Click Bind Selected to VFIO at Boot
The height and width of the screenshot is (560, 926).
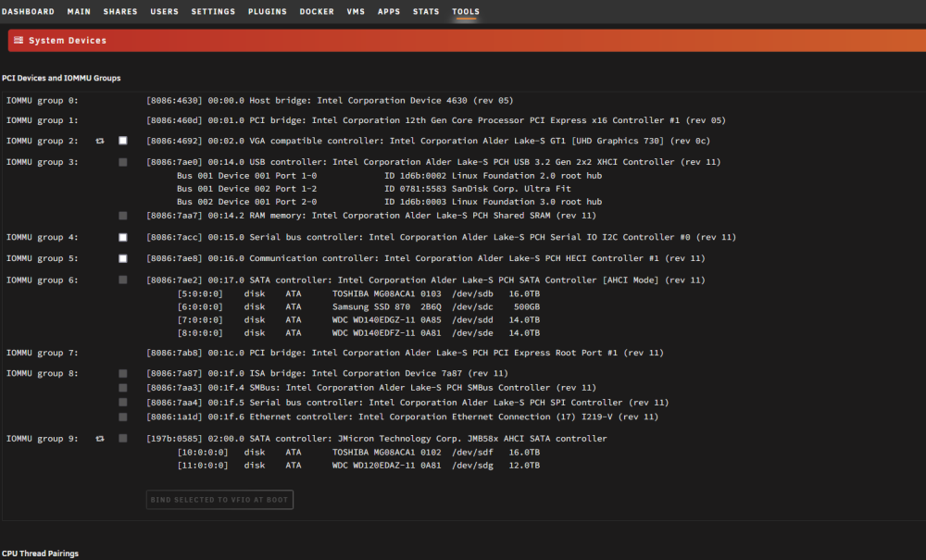click(219, 499)
